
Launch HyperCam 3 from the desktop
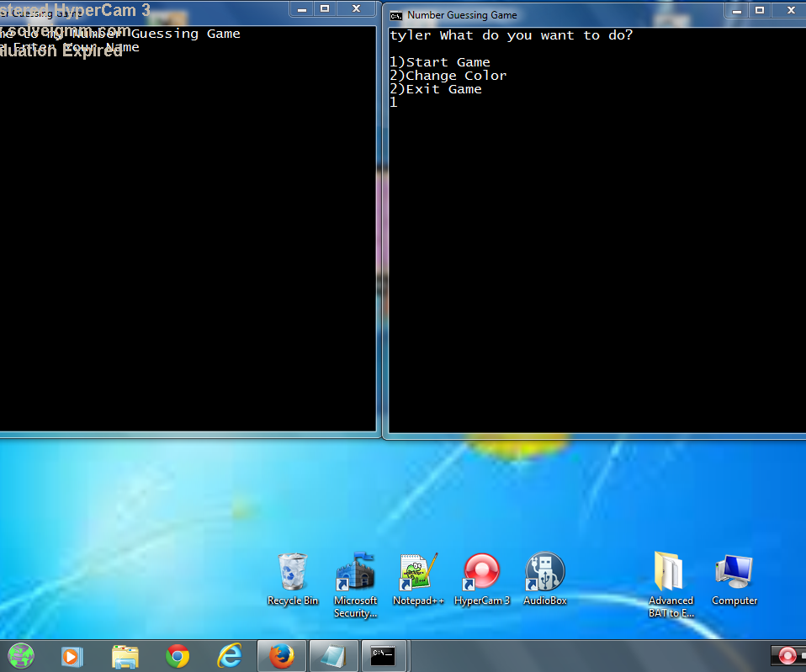[481, 572]
